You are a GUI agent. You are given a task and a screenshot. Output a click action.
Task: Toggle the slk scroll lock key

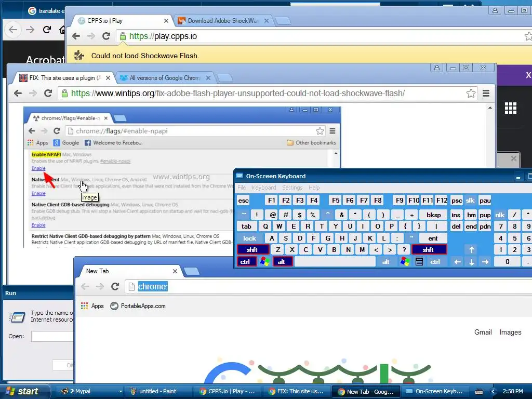(470, 201)
